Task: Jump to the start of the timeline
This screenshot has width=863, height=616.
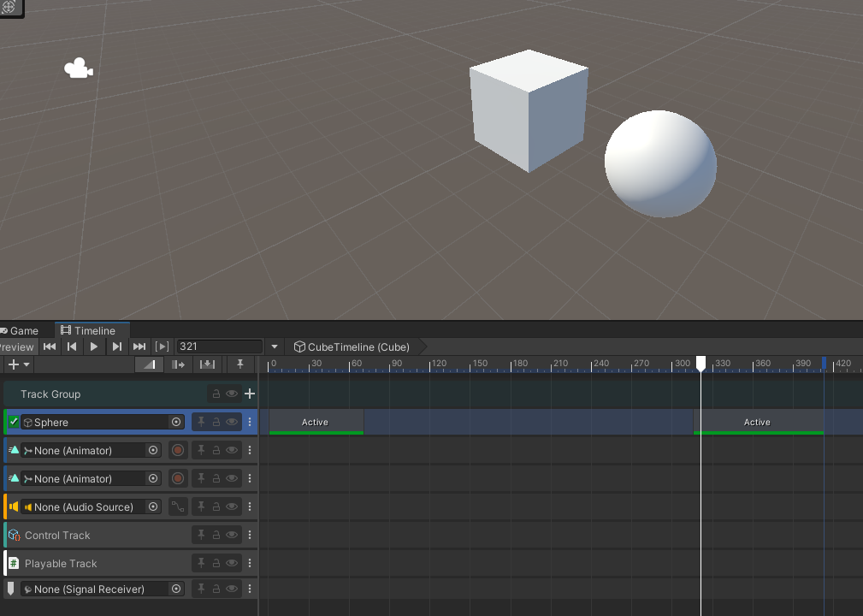Action: (50, 346)
